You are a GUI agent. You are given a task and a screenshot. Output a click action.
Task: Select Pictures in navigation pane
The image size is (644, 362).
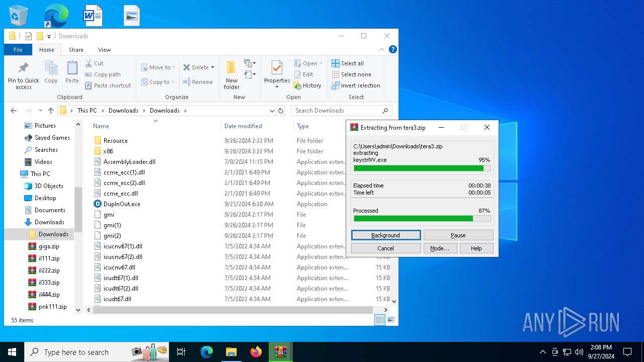[45, 126]
